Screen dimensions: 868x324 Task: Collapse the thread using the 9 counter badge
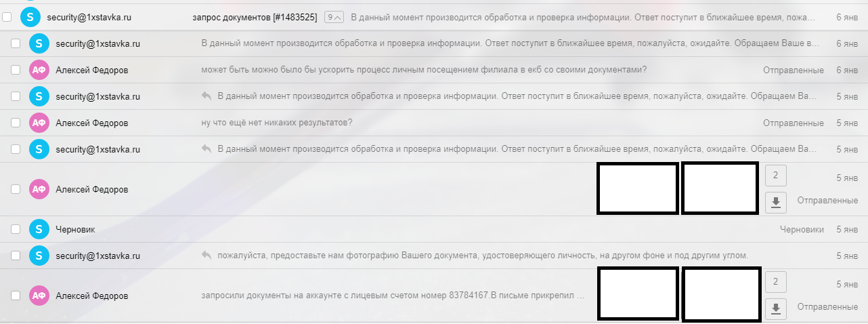tap(334, 17)
